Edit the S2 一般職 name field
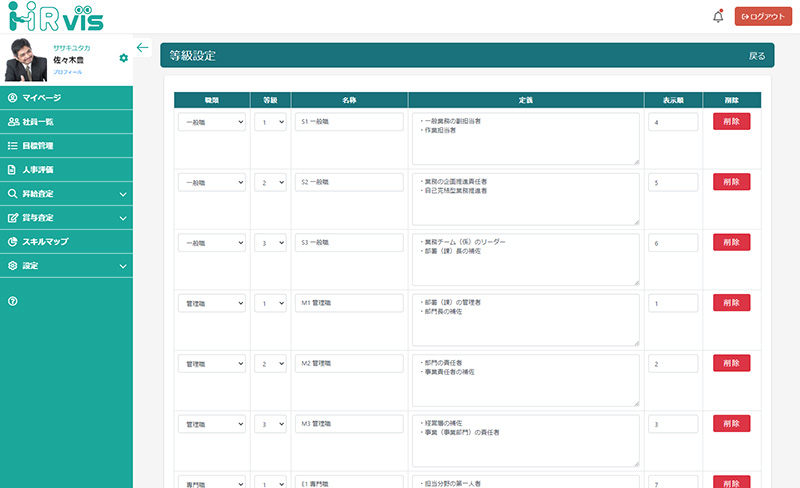 pyautogui.click(x=349, y=182)
